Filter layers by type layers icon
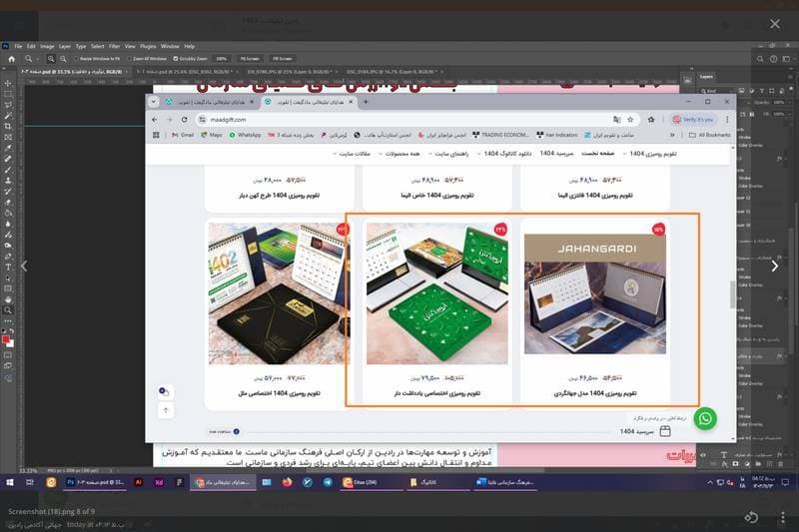 click(761, 91)
